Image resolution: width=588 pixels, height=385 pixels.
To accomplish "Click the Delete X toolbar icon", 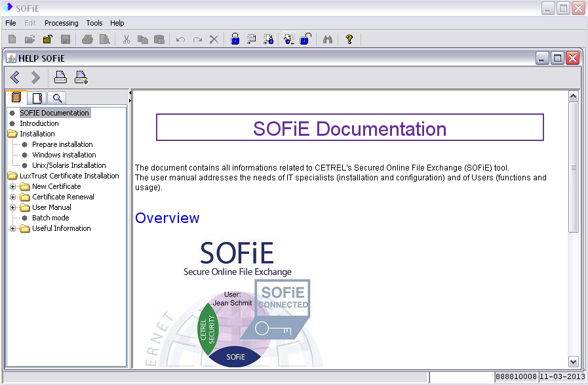I will point(214,39).
